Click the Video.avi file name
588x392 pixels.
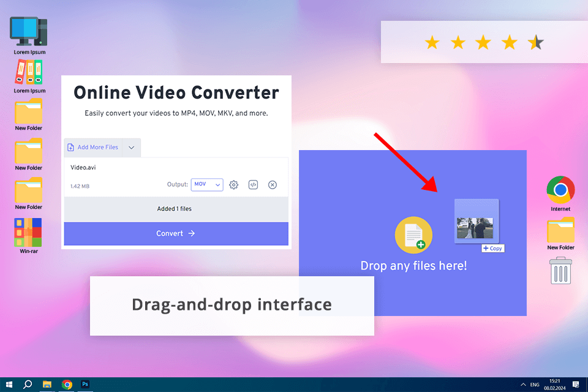click(83, 168)
